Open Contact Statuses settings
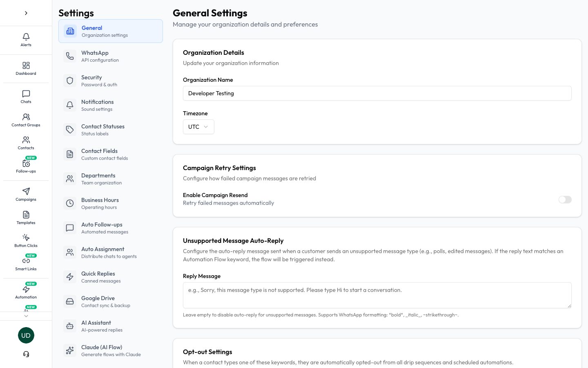The height and width of the screenshot is (368, 588). click(x=111, y=130)
